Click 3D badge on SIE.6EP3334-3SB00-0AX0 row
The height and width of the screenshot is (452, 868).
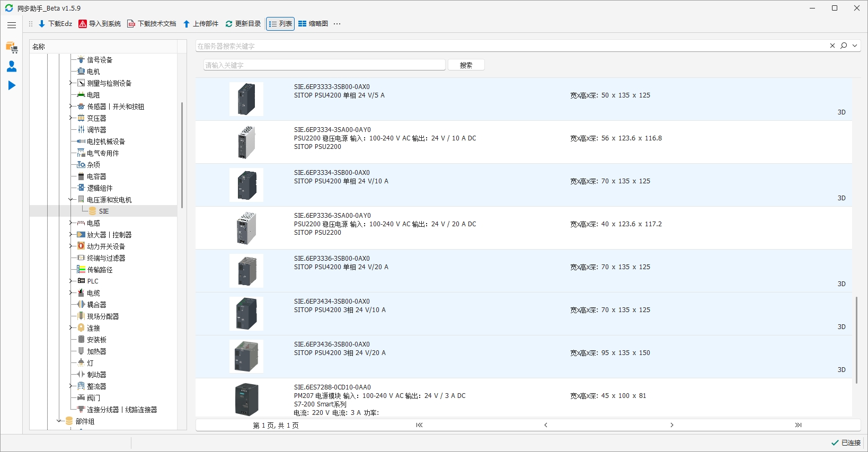click(x=842, y=198)
